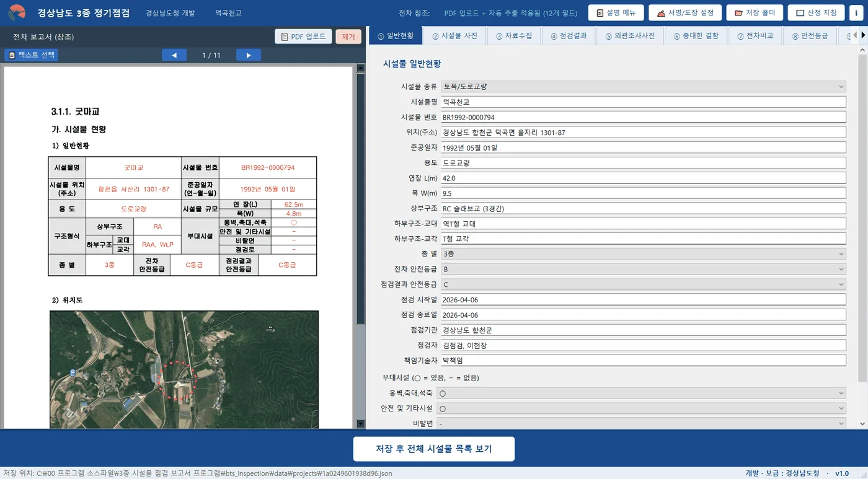
Task: Click the form panel scrollbar up arrow
Action: (x=862, y=49)
